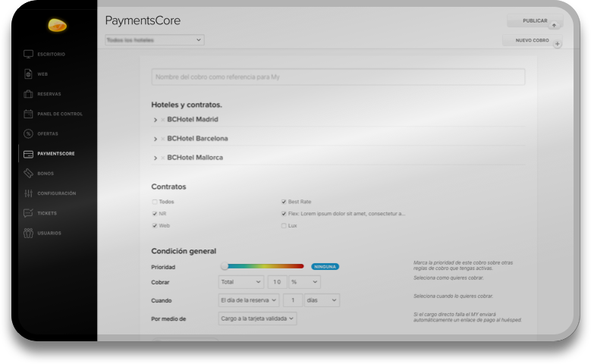Check the Lux contract checkbox
Viewport: 591px width, 364px height.
tap(284, 226)
